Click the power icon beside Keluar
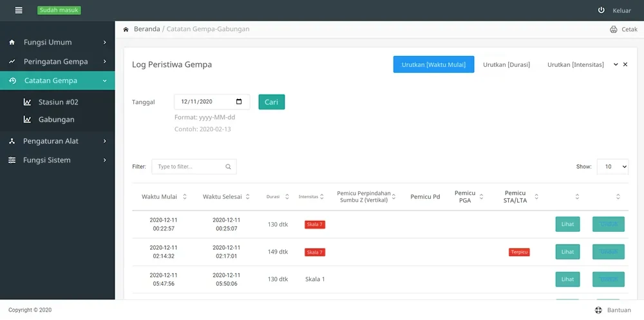The height and width of the screenshot is (320, 644). pyautogui.click(x=601, y=10)
